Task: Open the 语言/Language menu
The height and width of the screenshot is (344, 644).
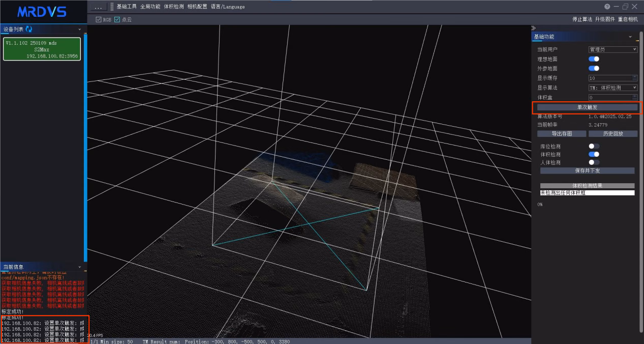Action: [x=228, y=7]
